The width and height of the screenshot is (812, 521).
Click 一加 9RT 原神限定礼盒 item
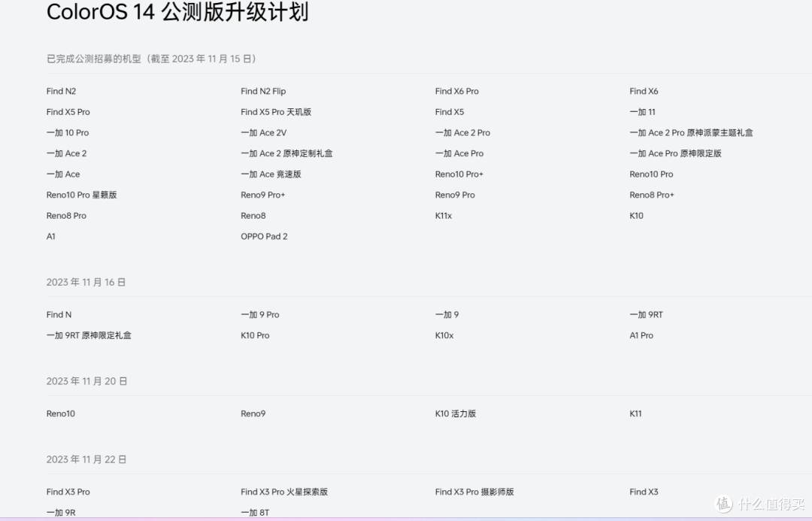pyautogui.click(x=89, y=335)
